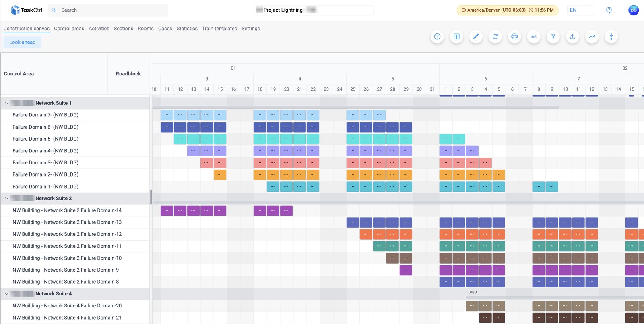
Task: Click the table view icon in toolbar
Action: pos(456,37)
